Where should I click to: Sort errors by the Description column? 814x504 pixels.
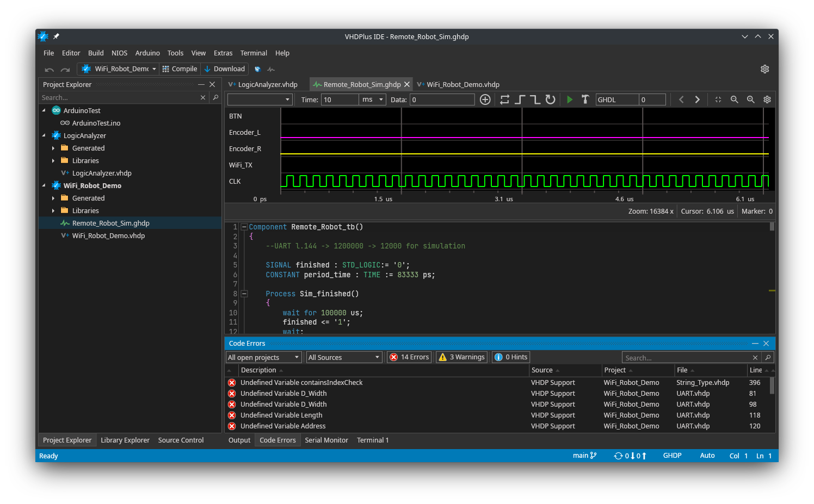[x=384, y=370]
